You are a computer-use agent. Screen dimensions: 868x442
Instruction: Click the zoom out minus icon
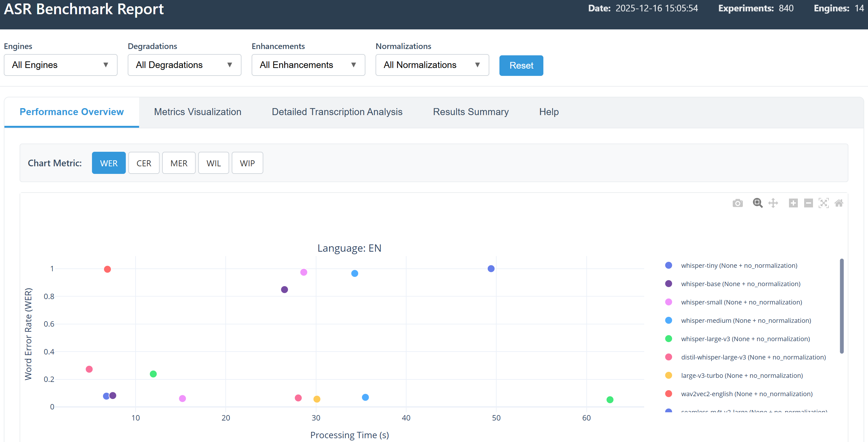[x=808, y=203]
